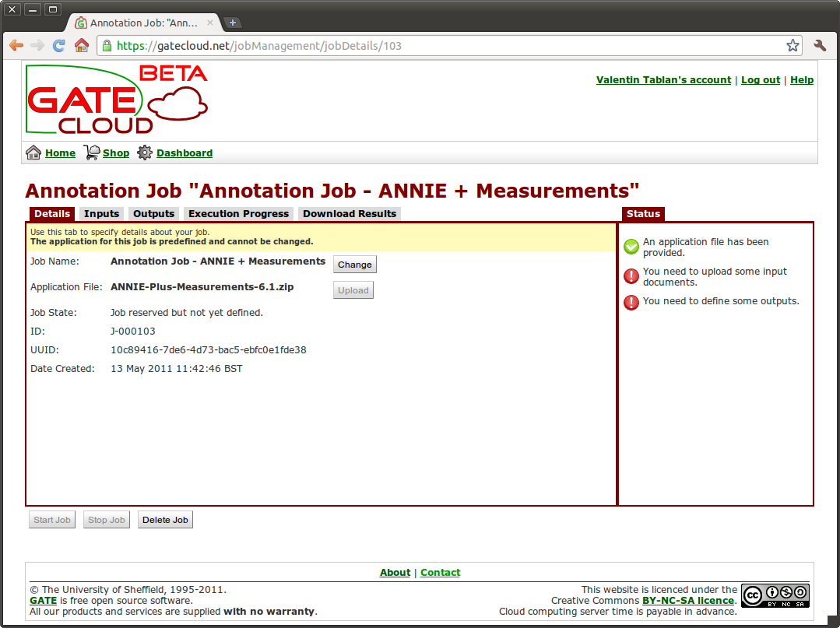Click the Status panel header tab
The width and height of the screenshot is (840, 628).
tap(643, 214)
